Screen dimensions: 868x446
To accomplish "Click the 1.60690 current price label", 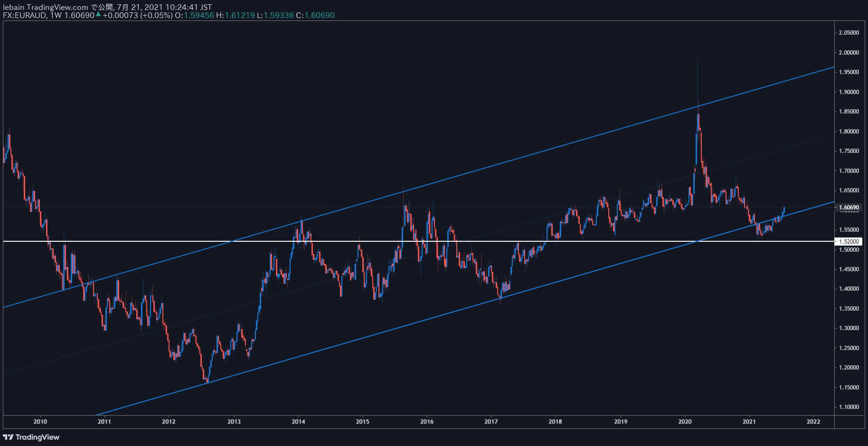I will (x=849, y=208).
